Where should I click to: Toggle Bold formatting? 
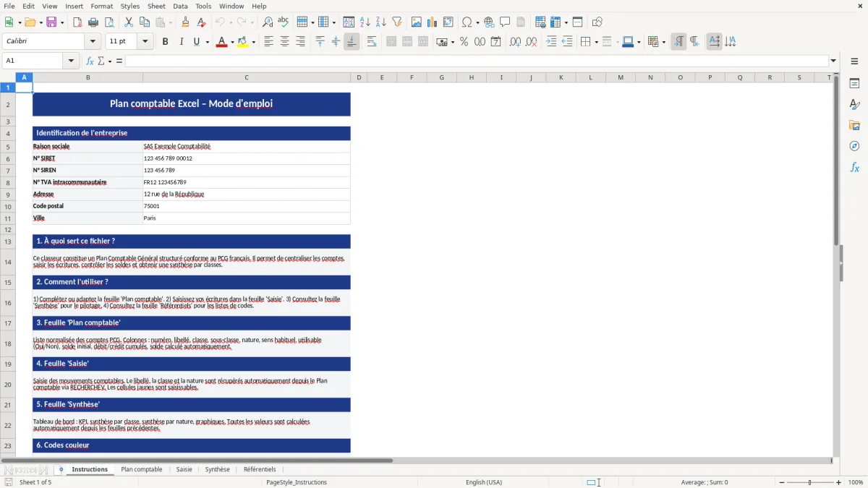tap(165, 42)
